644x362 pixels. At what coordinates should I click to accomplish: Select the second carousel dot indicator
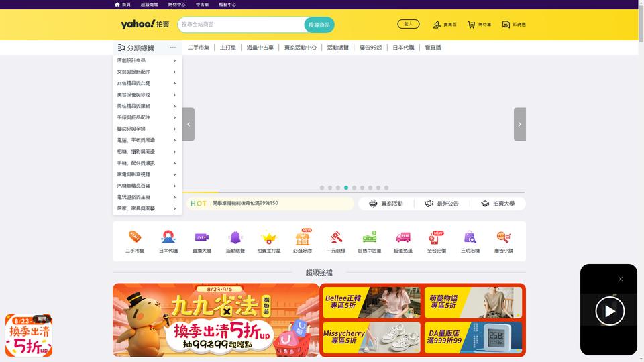tap(330, 188)
